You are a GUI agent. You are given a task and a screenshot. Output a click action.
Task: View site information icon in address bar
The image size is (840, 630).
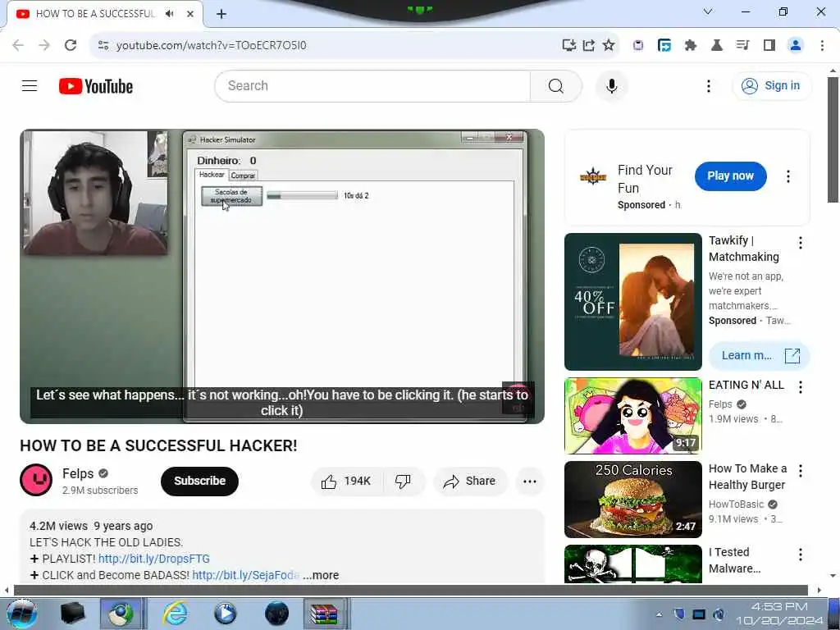pyautogui.click(x=103, y=45)
